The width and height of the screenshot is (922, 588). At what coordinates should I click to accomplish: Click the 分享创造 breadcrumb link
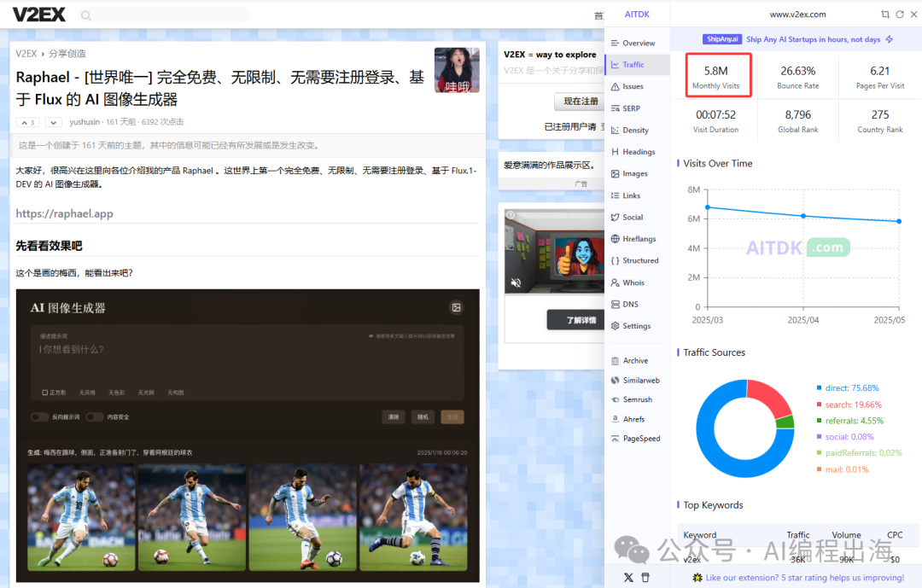pos(67,53)
